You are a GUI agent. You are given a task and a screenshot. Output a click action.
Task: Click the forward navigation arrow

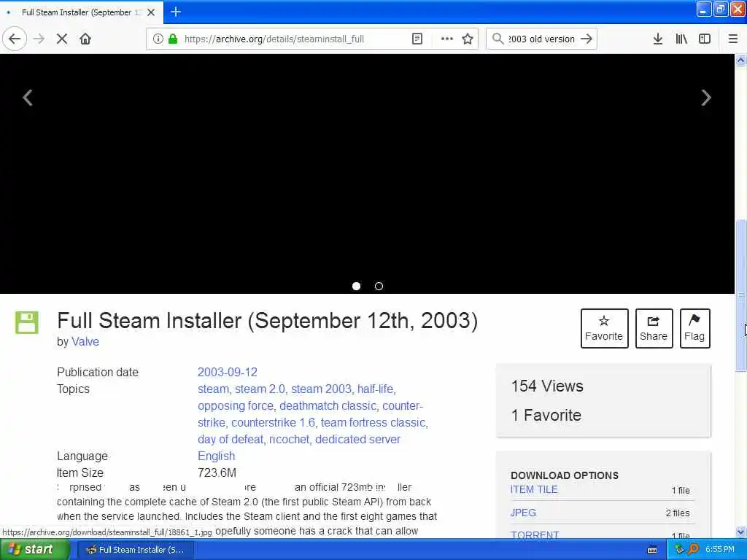[39, 39]
